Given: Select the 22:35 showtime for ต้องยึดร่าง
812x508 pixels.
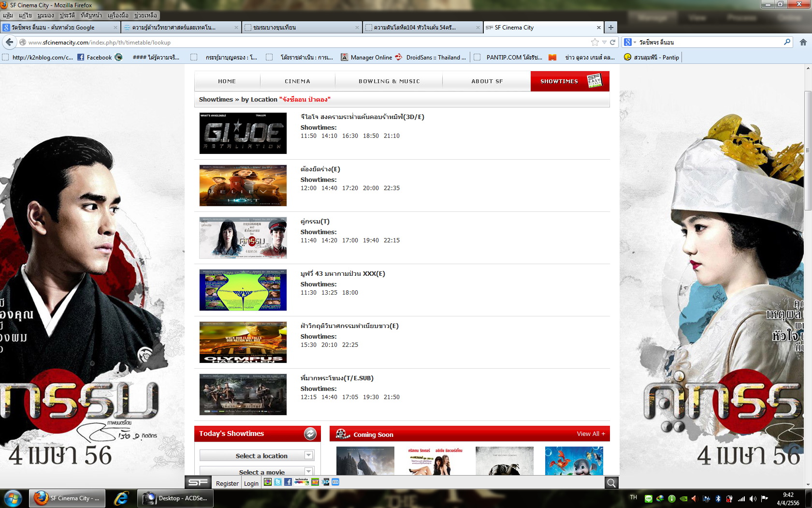Looking at the screenshot, I should tap(392, 188).
